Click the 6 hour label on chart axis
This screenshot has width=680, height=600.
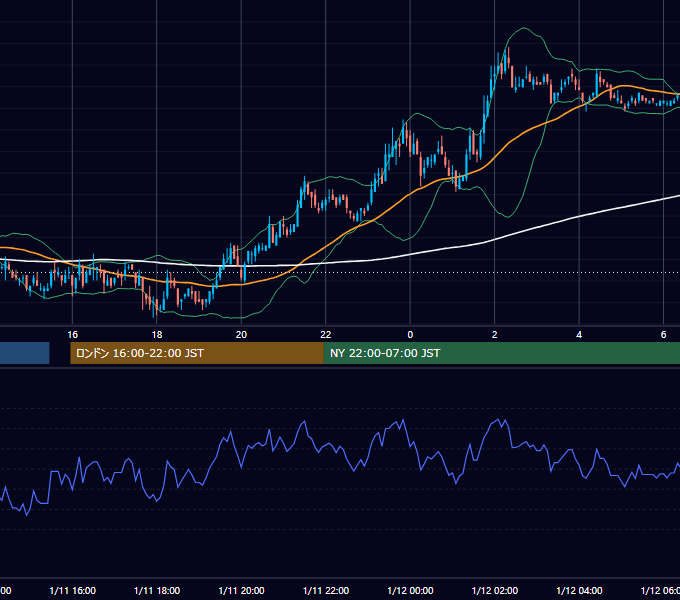click(663, 335)
